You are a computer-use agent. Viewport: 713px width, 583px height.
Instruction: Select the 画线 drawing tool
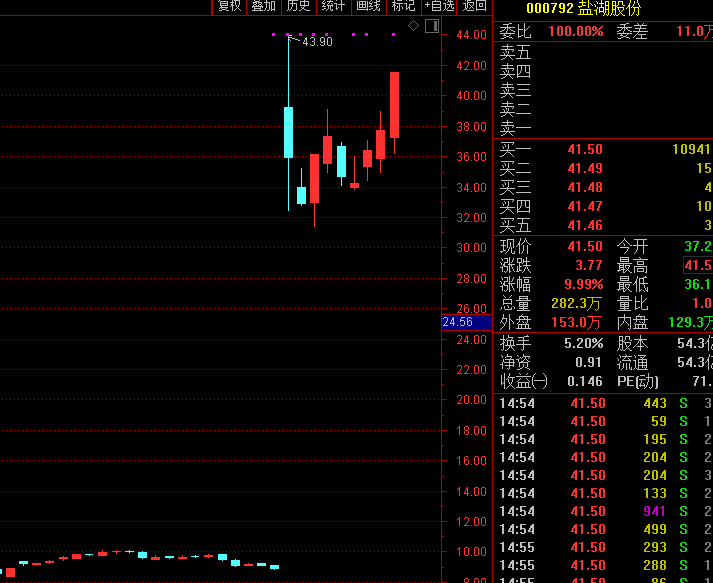[x=368, y=6]
